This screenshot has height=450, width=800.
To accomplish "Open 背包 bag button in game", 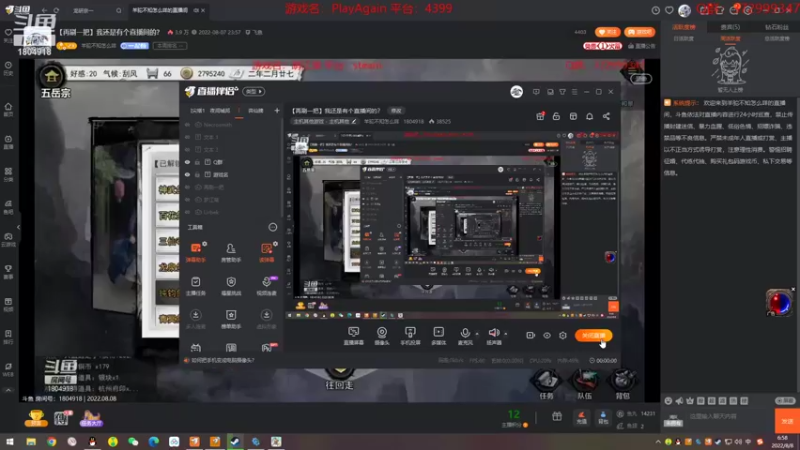I will [x=622, y=385].
